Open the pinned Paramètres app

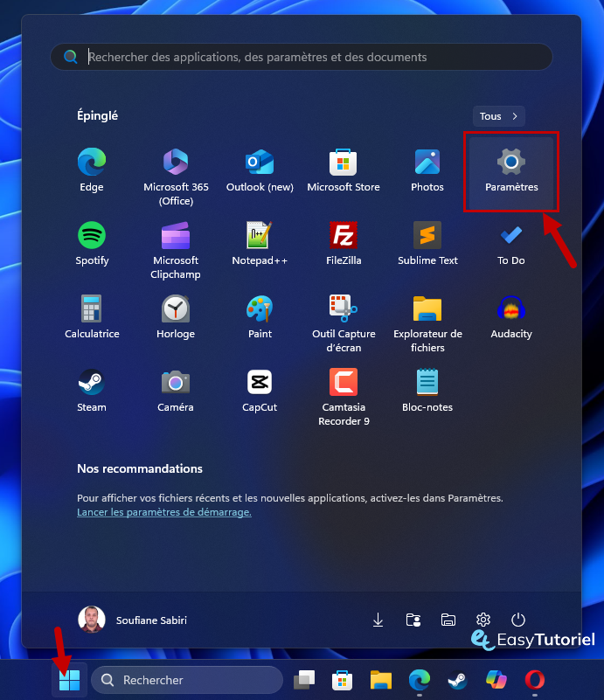pyautogui.click(x=511, y=172)
